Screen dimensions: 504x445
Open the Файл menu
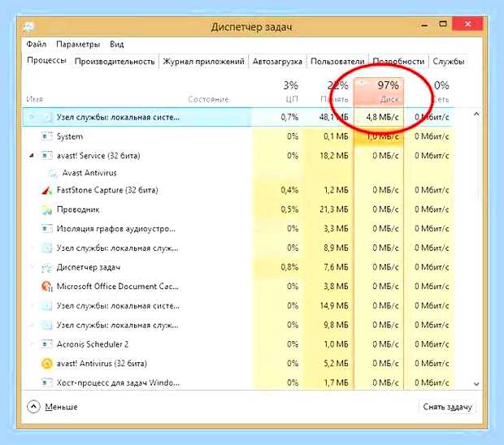pos(37,44)
